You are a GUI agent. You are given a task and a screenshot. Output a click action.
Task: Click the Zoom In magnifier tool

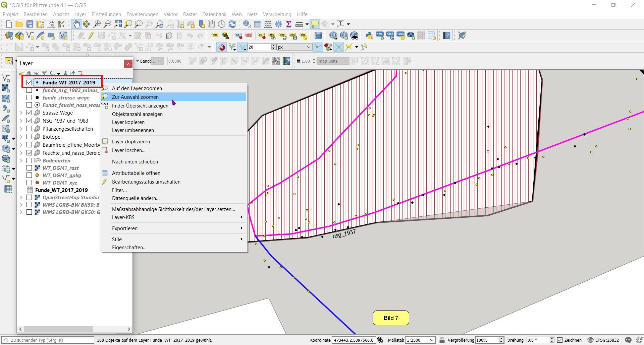97,24
